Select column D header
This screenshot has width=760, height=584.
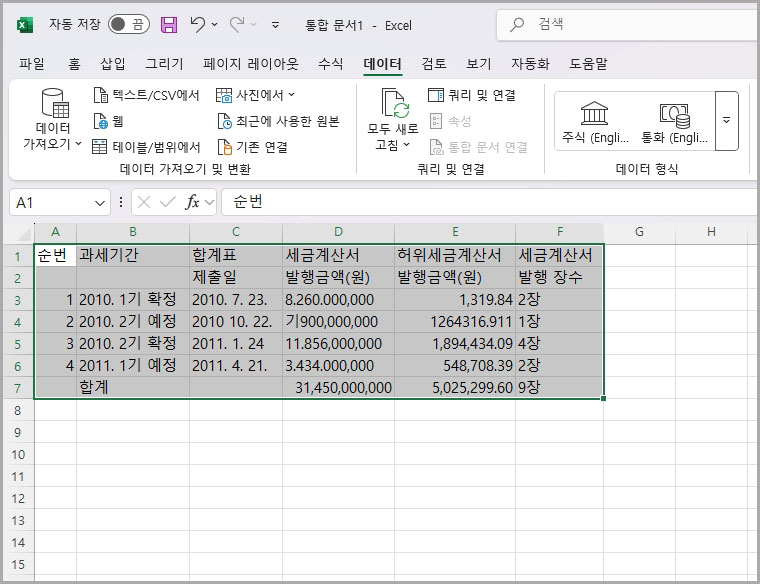click(338, 232)
